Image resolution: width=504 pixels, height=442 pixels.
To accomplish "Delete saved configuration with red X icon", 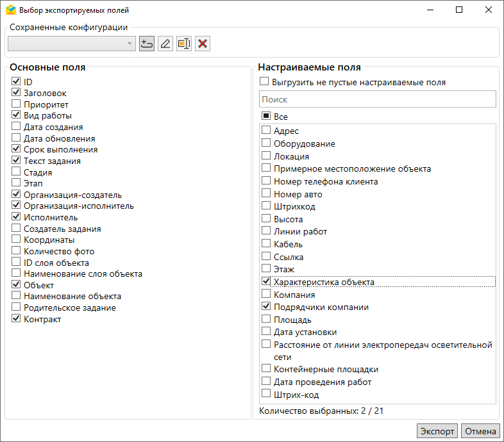I will 203,44.
